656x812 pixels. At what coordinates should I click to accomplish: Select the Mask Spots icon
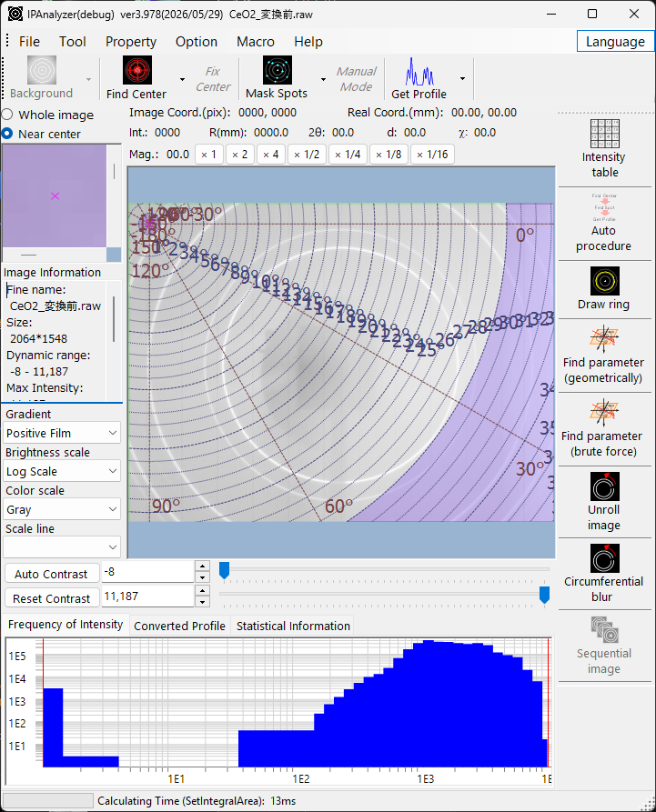tap(278, 70)
